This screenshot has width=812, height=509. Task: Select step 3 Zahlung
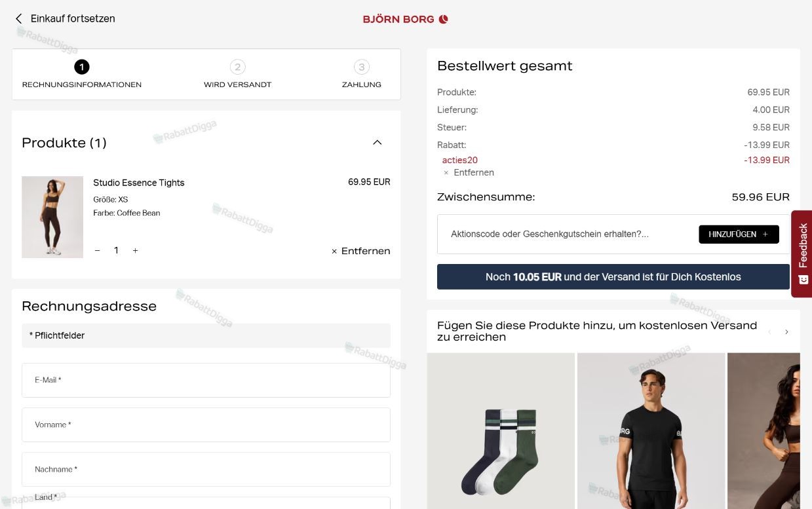pos(362,75)
